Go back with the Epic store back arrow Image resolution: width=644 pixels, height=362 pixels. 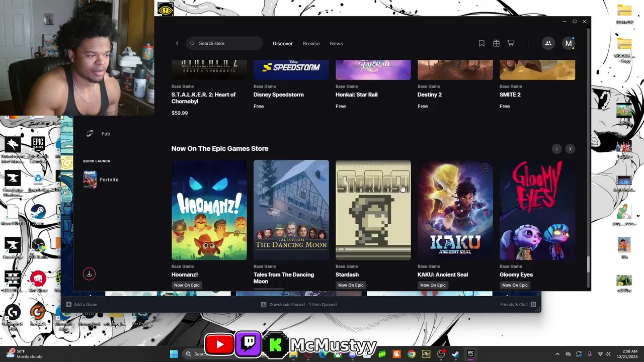coord(177,43)
